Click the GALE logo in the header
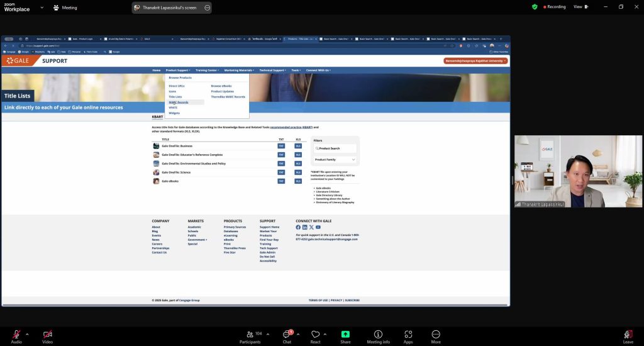644x346 pixels. coord(18,61)
